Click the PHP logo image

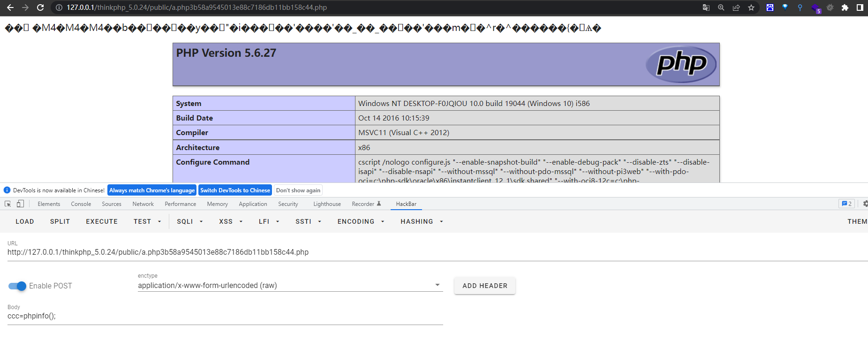click(x=681, y=64)
